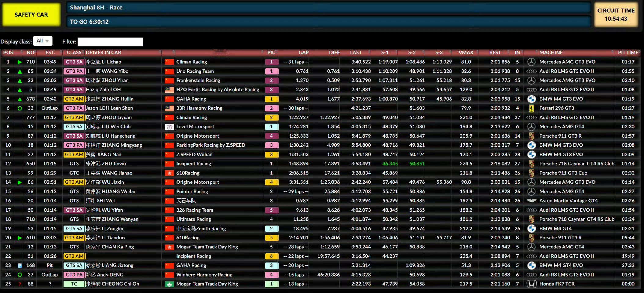Click the China flag beside Uno Racing Team
Screen dimensions: 644x293
pos(169,71)
